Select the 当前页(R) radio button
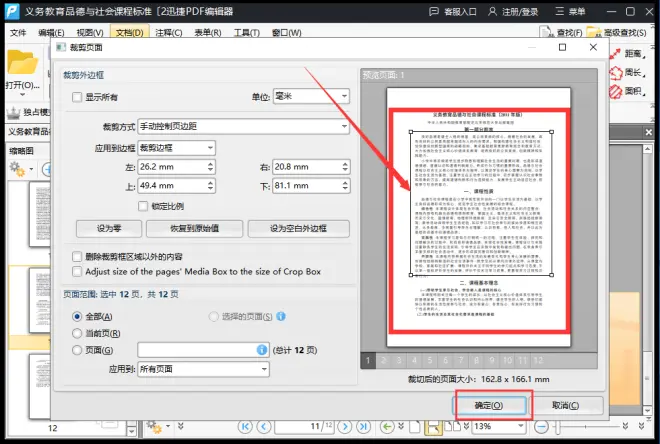 click(77, 333)
